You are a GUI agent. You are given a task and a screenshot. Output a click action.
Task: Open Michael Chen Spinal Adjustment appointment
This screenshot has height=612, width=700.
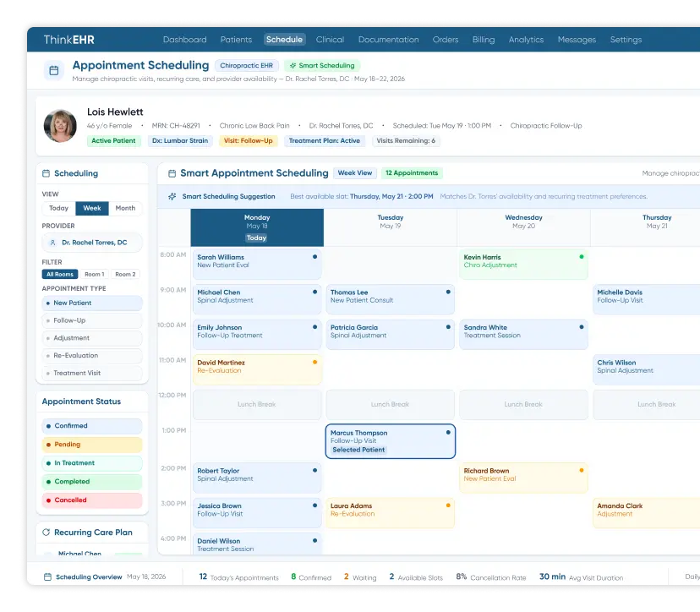click(x=257, y=299)
